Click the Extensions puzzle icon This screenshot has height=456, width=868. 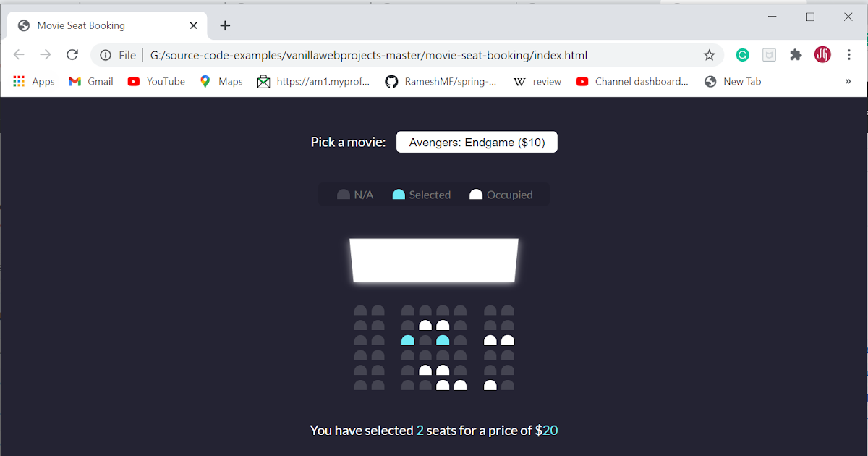(796, 54)
